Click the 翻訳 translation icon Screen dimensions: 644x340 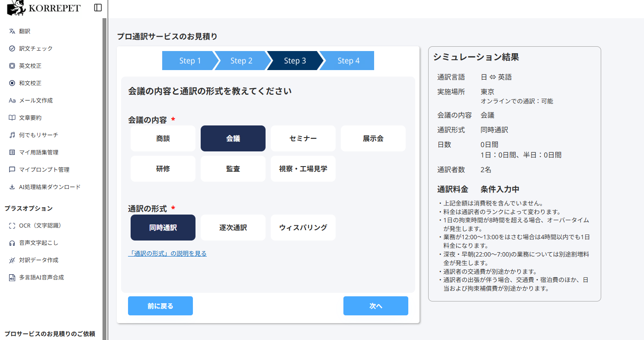pyautogui.click(x=12, y=31)
